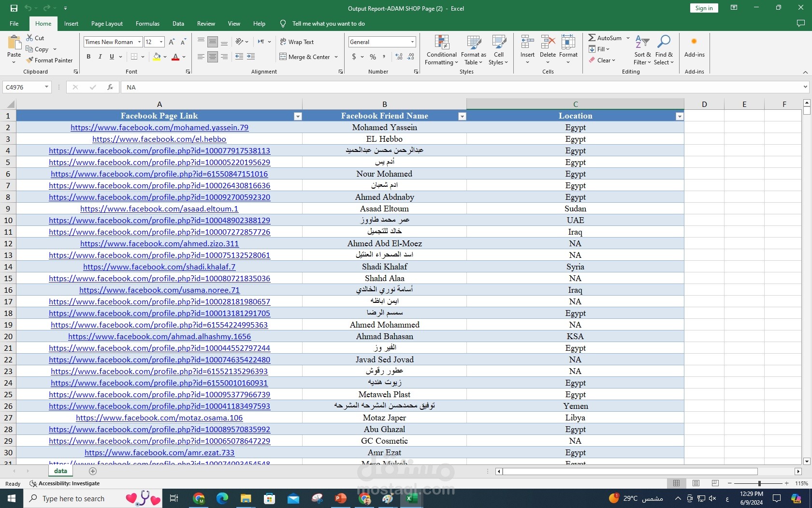Toggle Italic formatting
Screen dimensions: 812x508
coord(100,57)
